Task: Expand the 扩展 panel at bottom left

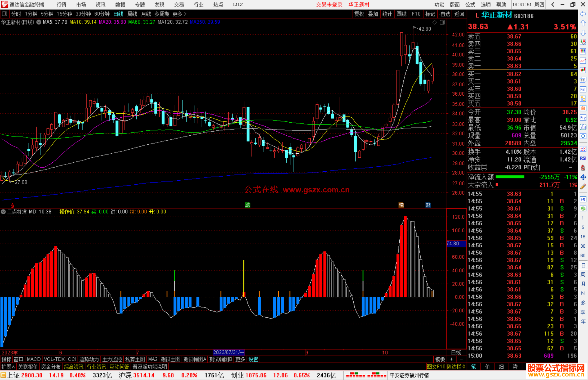Action: pos(8,367)
